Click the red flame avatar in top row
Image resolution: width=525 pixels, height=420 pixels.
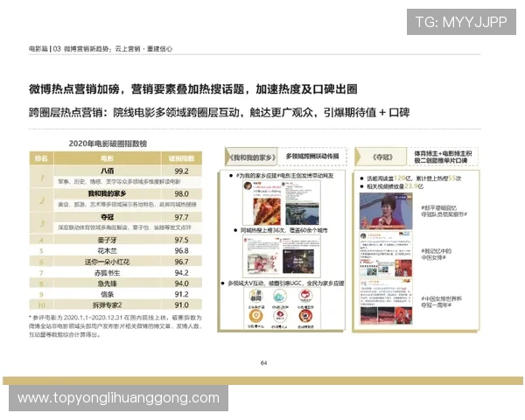coord(305,296)
